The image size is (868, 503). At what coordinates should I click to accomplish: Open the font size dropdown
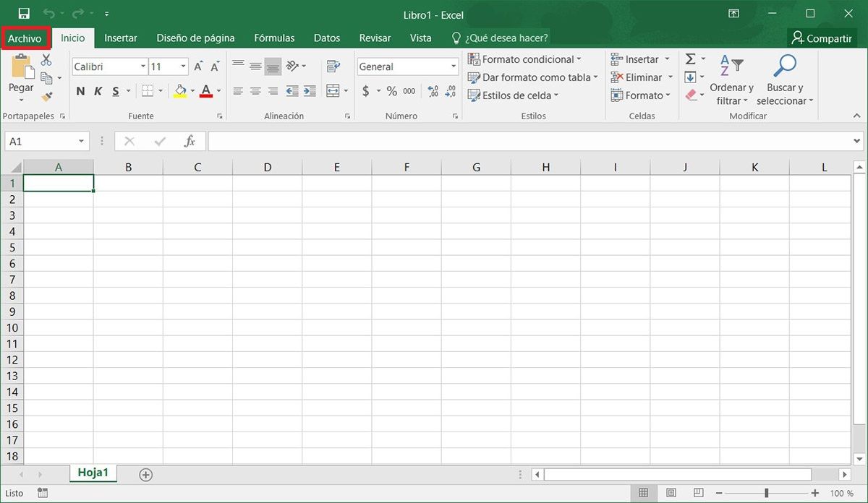tap(183, 66)
